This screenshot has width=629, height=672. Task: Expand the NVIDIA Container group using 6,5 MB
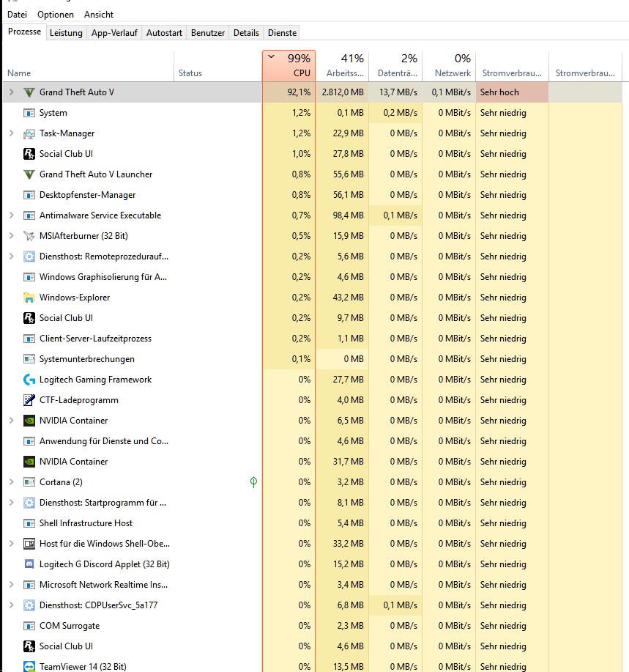[12, 421]
